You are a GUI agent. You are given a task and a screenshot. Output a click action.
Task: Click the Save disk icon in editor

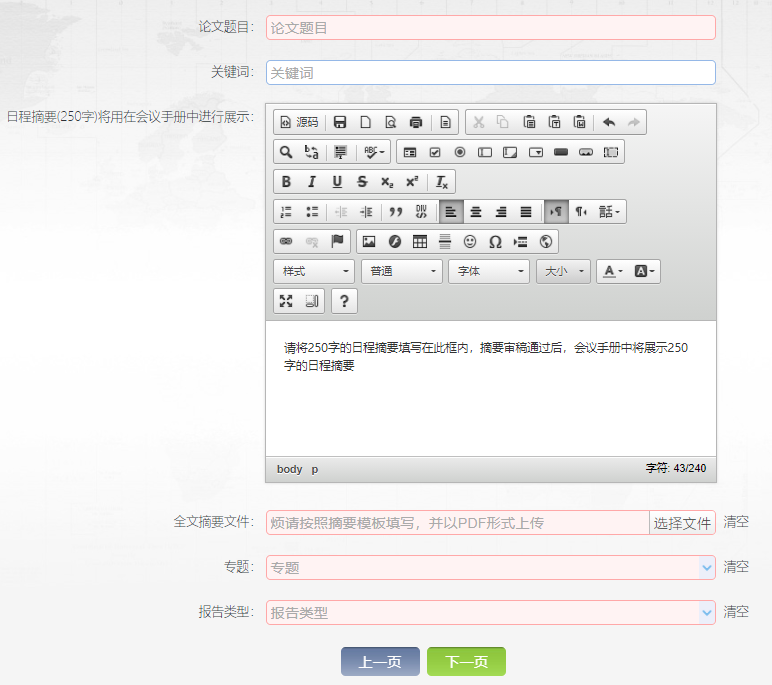pyautogui.click(x=340, y=122)
